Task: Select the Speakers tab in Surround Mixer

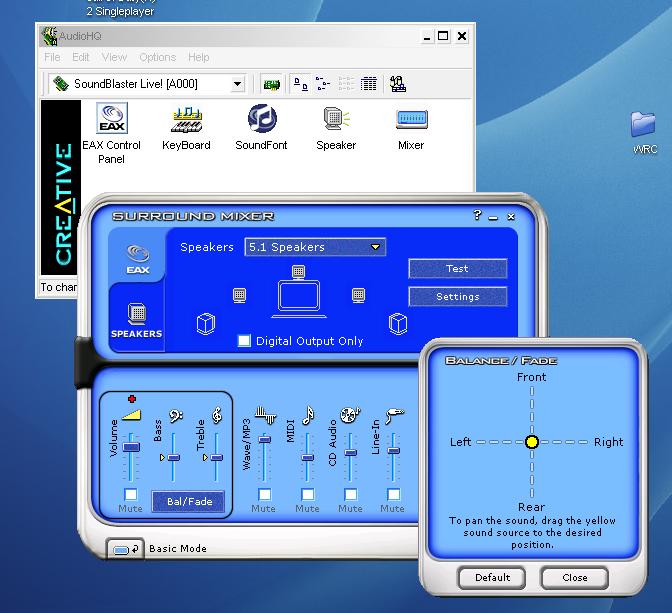Action: pyautogui.click(x=136, y=319)
